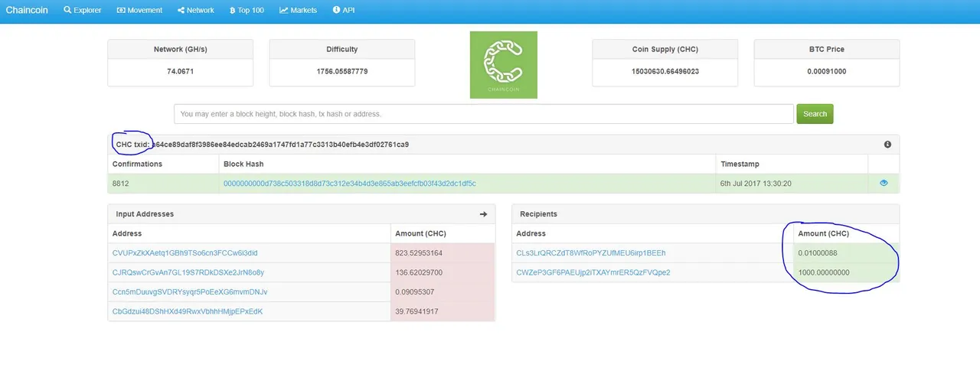The height and width of the screenshot is (381, 980).
Task: Select the 136.62029700 input amount
Action: pos(420,272)
